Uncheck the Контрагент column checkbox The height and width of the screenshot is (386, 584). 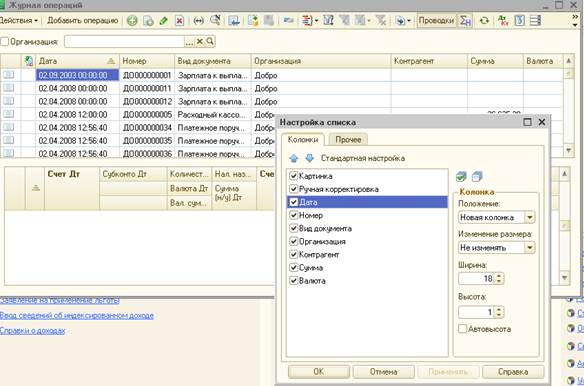[x=293, y=254]
